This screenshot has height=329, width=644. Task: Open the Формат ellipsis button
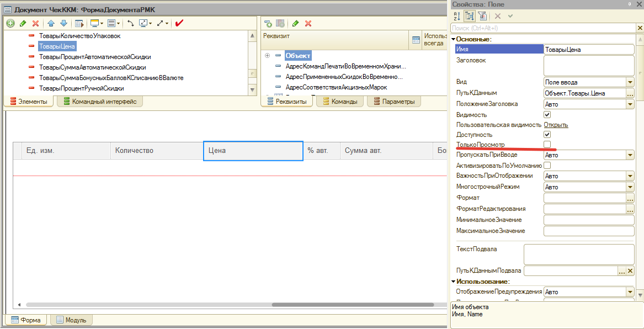pyautogui.click(x=630, y=198)
